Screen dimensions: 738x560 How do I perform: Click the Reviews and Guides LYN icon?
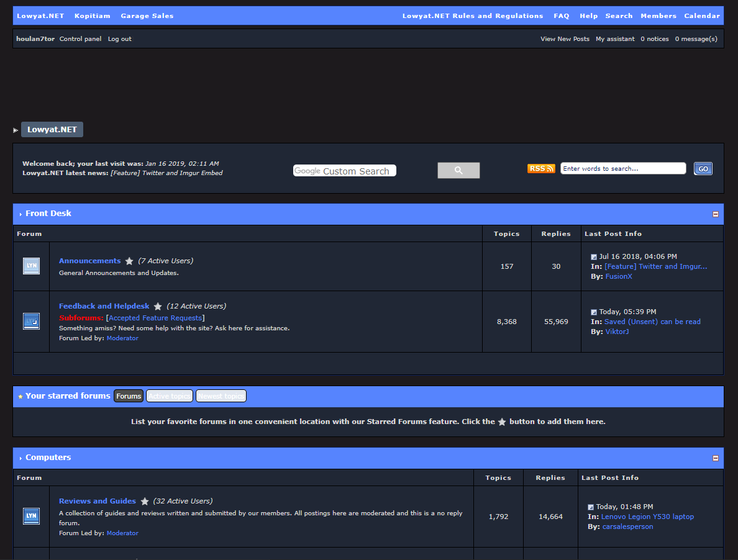point(32,516)
